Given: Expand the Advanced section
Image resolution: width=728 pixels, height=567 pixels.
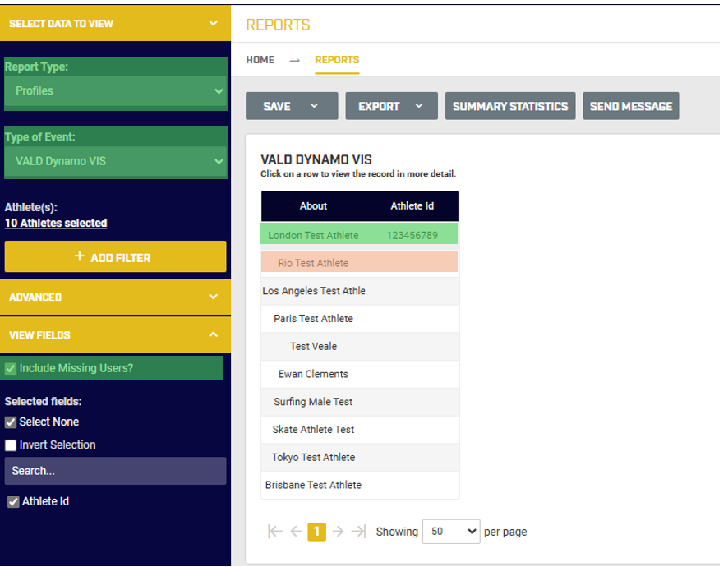Looking at the screenshot, I should pos(115,297).
